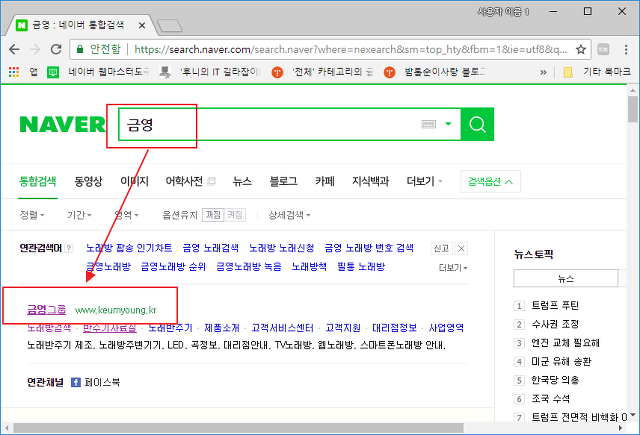Click the horizontal scrollbar at page bottom

[x=238, y=428]
